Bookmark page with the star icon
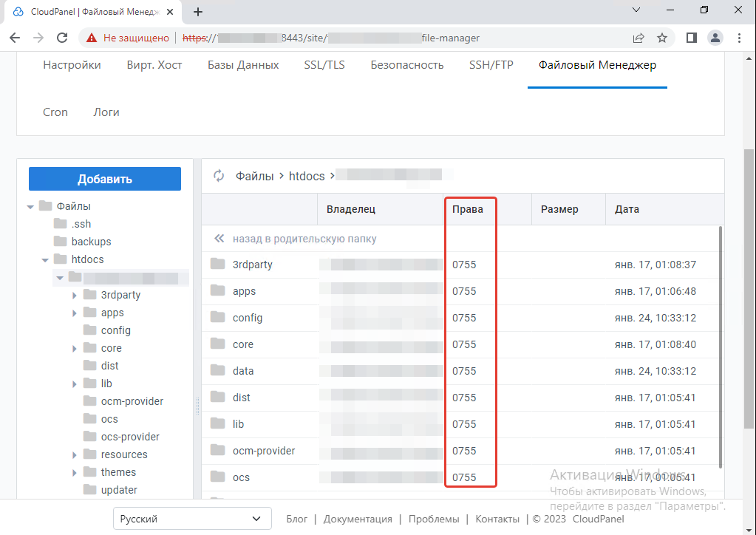 (x=662, y=38)
